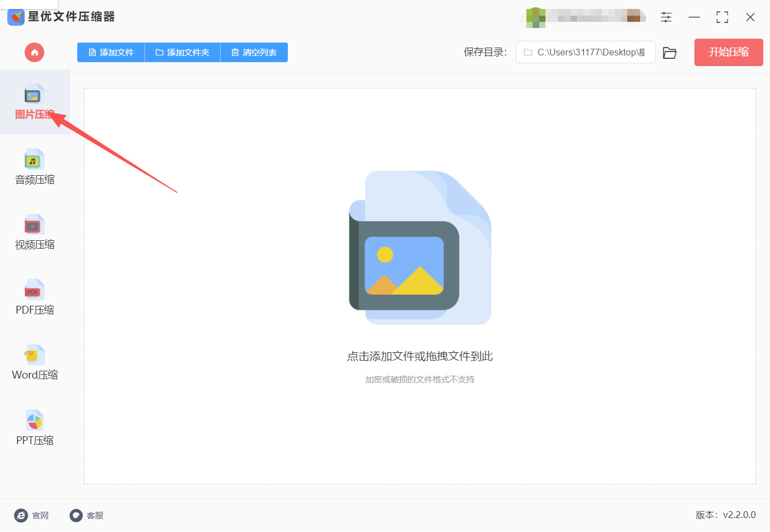Open settings sliders icon in title bar
770x532 pixels.
pyautogui.click(x=666, y=17)
